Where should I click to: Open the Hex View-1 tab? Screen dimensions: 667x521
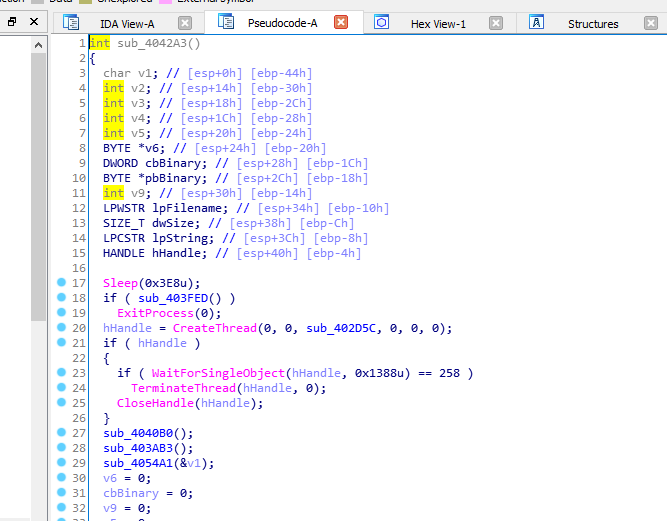click(x=438, y=24)
